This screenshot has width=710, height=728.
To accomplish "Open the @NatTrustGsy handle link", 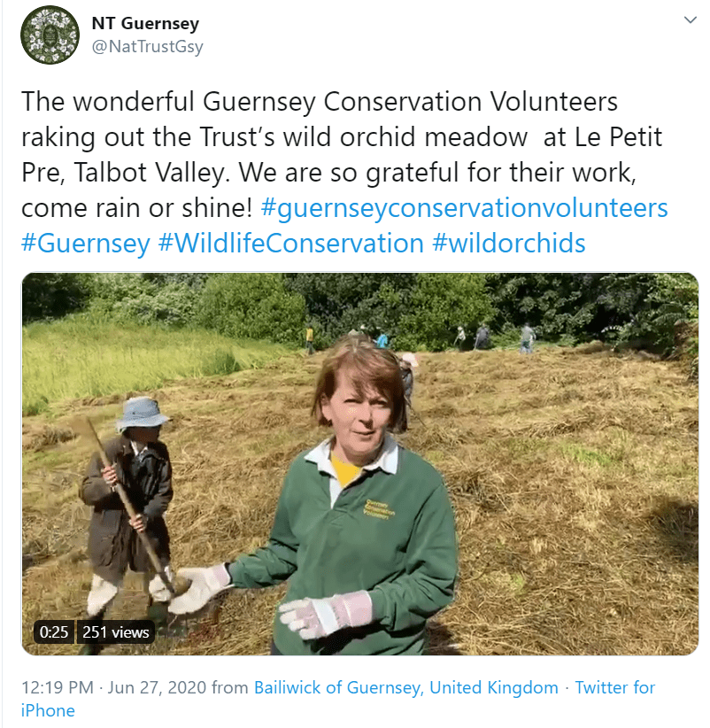I will [148, 47].
